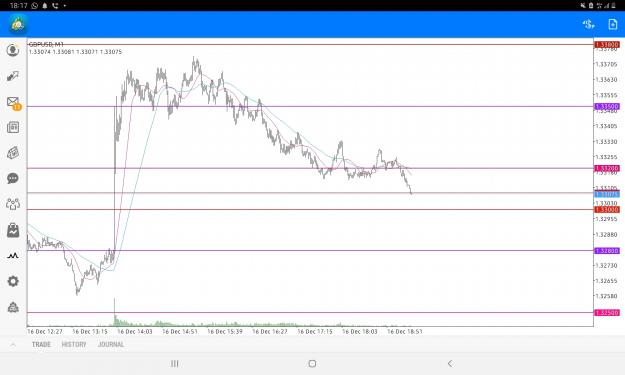Screen dimensions: 625x375
Task: Tap the Android back button
Action: point(450,363)
